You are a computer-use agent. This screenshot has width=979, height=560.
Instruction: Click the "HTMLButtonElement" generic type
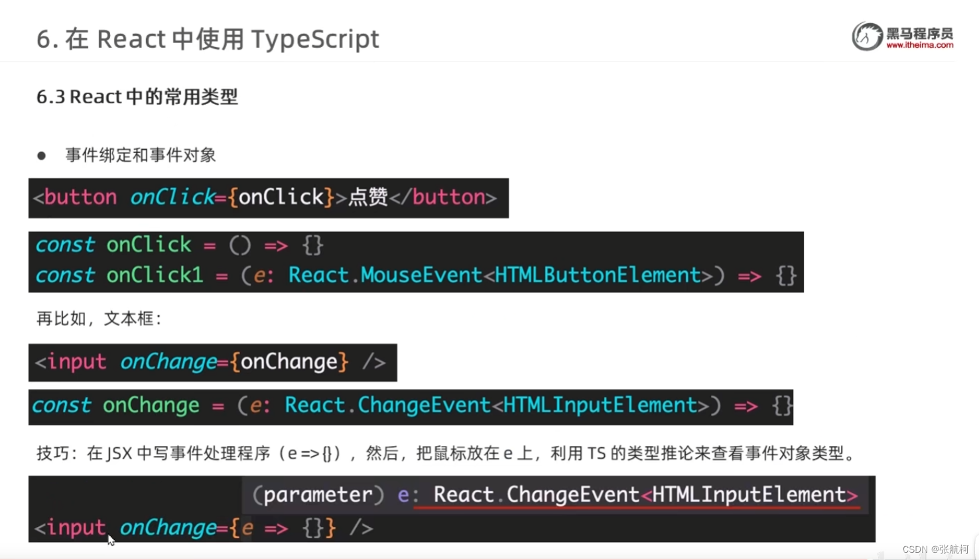click(598, 275)
